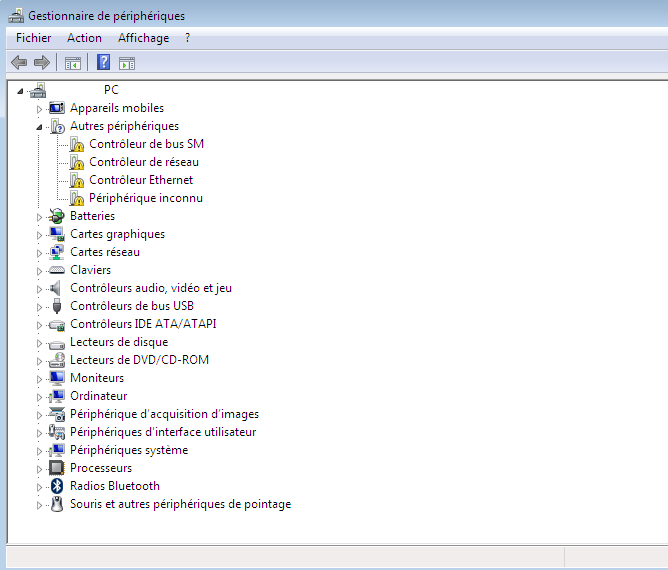Go back with the left arrow toolbar button

19,63
